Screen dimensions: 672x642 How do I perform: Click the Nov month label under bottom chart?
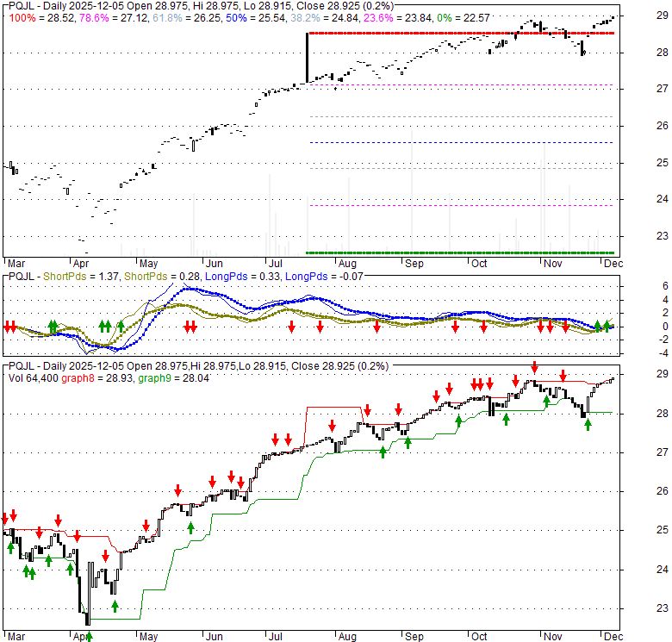coord(552,637)
